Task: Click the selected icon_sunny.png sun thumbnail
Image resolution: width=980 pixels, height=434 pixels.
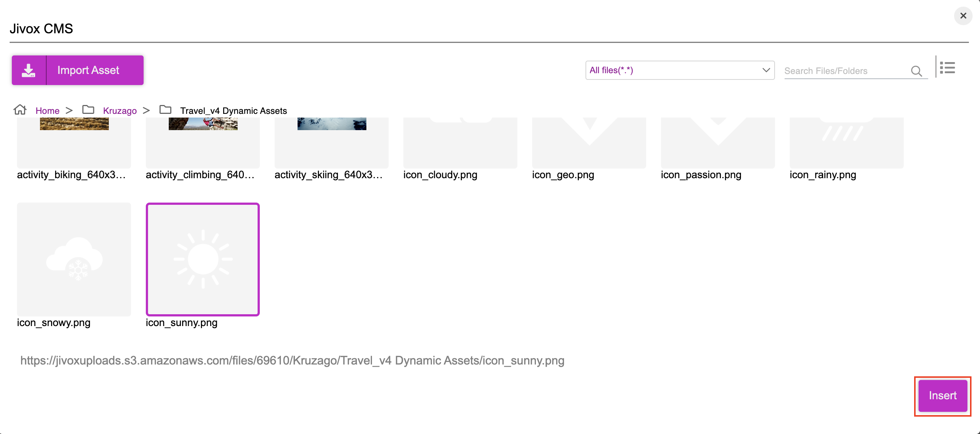Action: [203, 259]
